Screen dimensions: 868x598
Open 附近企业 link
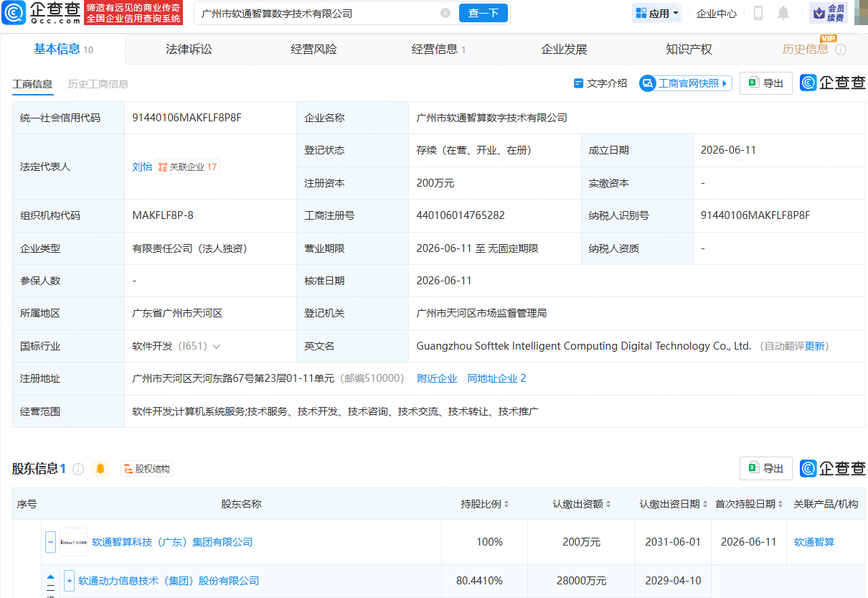[x=437, y=378]
